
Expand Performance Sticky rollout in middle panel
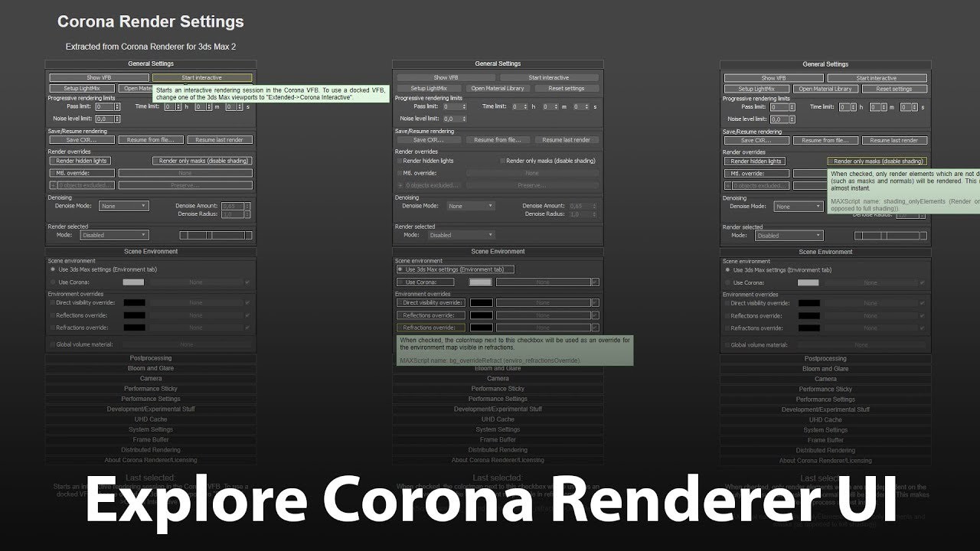point(498,389)
